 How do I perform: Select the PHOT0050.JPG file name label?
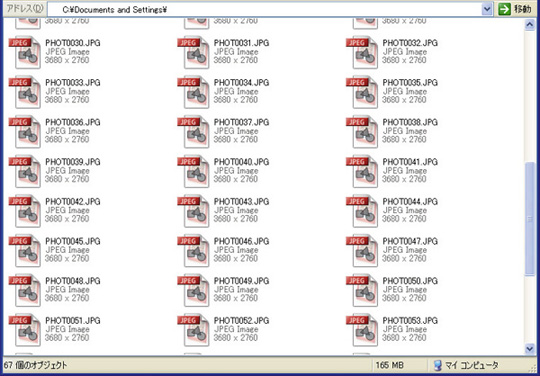click(410, 281)
